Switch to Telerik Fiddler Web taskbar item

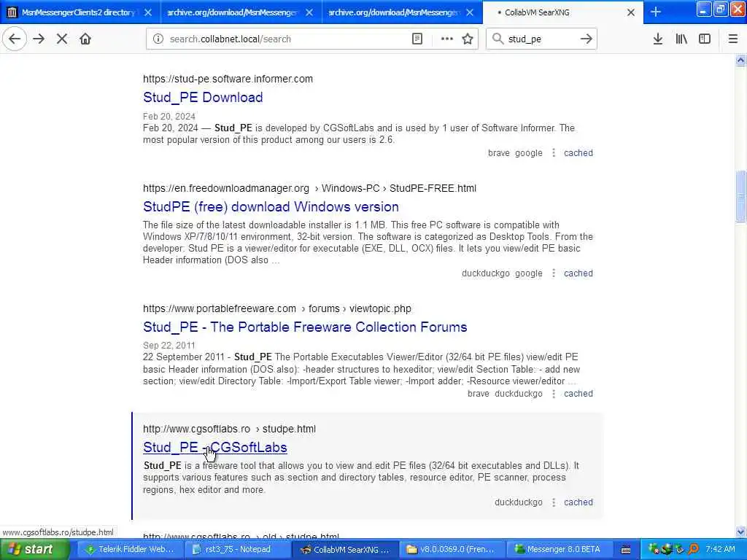pos(129,550)
